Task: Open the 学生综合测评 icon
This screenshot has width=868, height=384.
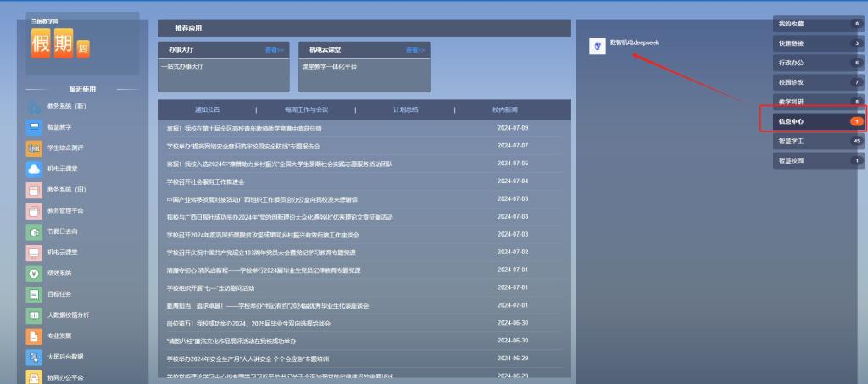Action: coord(34,148)
